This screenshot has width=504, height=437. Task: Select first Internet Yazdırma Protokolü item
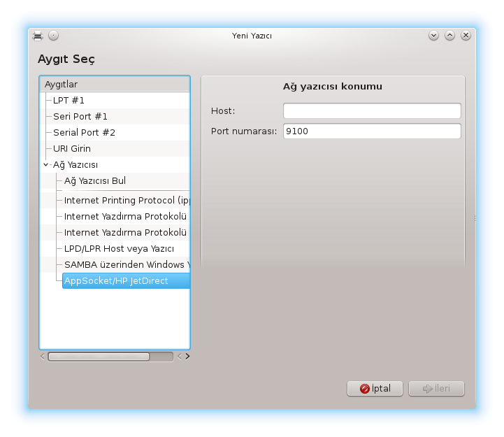127,217
